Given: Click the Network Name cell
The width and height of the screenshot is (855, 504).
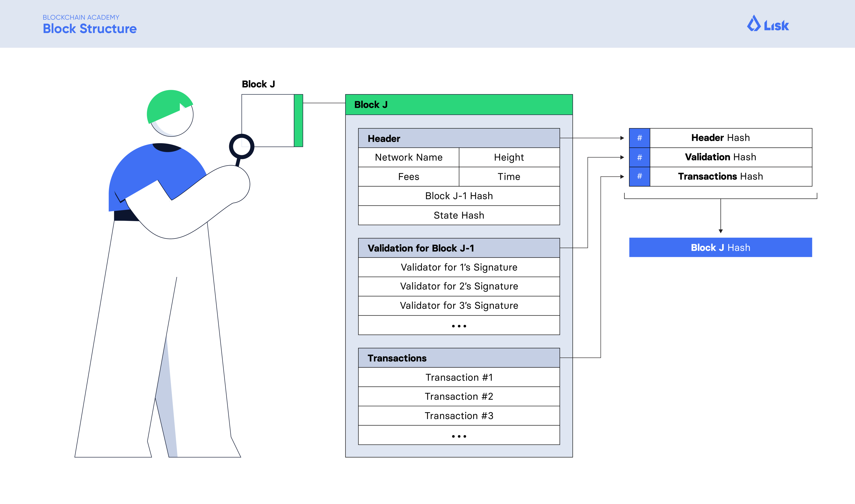Looking at the screenshot, I should 408,157.
